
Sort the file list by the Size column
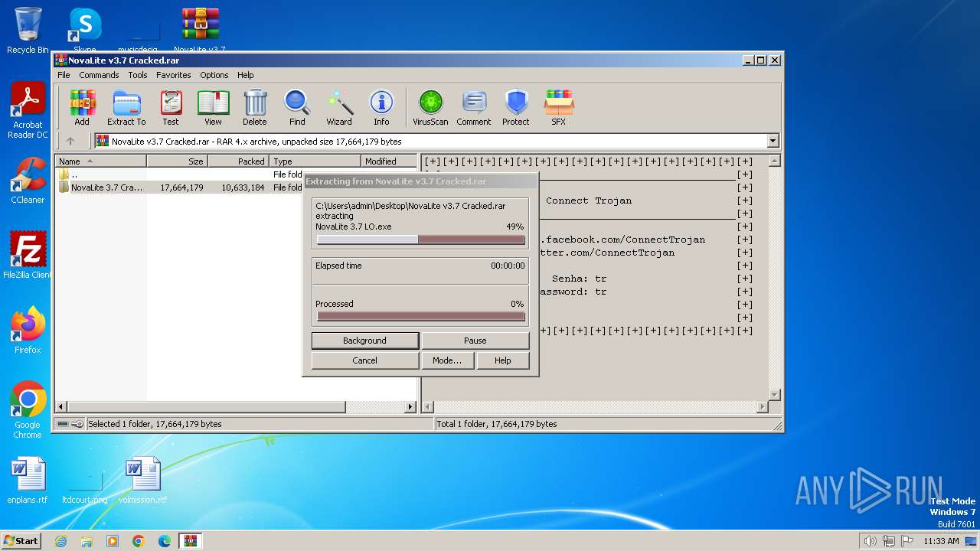(177, 161)
